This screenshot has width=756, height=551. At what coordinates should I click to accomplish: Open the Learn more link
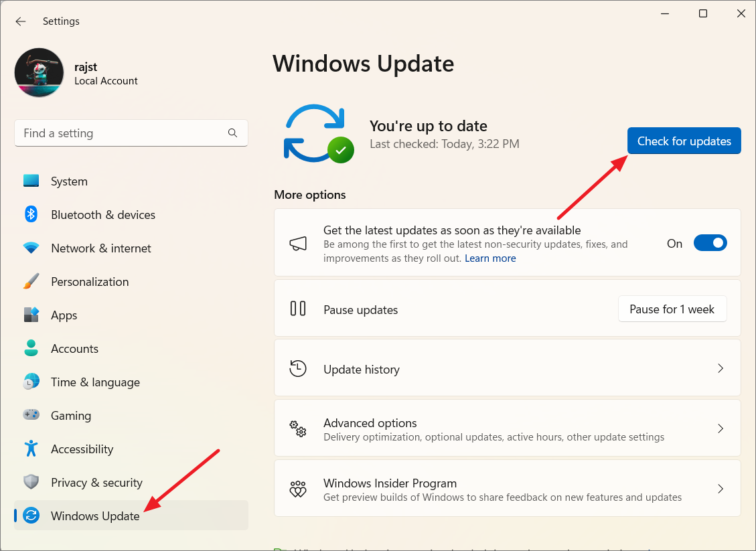(x=490, y=258)
